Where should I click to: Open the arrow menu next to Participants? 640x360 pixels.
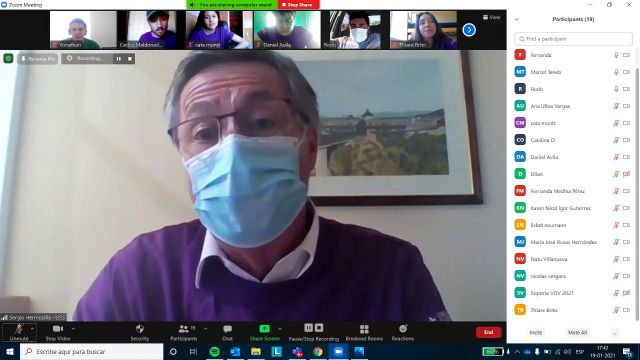(205, 329)
